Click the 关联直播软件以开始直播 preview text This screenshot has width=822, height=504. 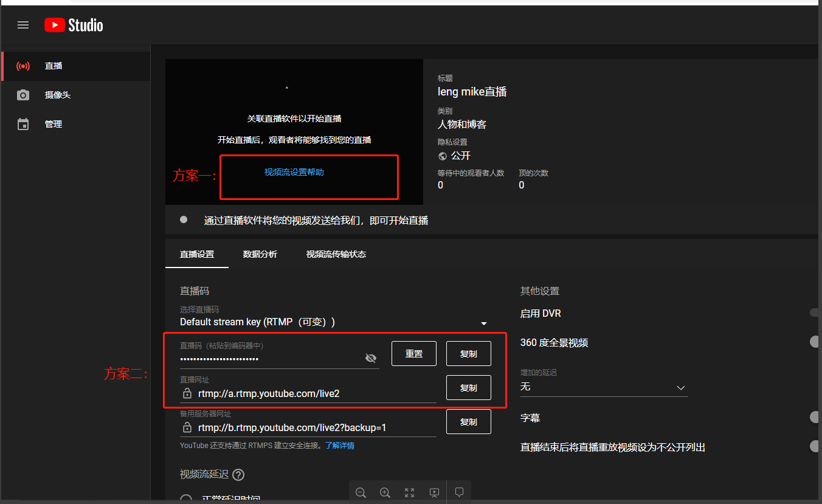point(294,119)
